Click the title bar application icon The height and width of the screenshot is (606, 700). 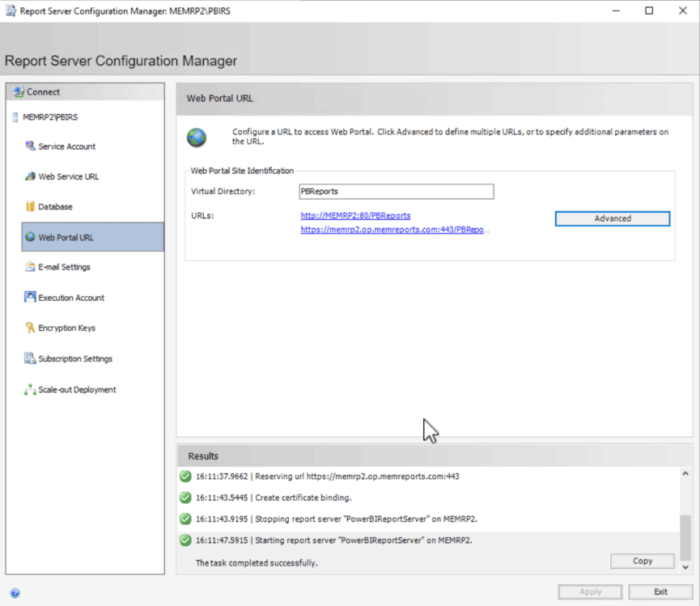11,11
